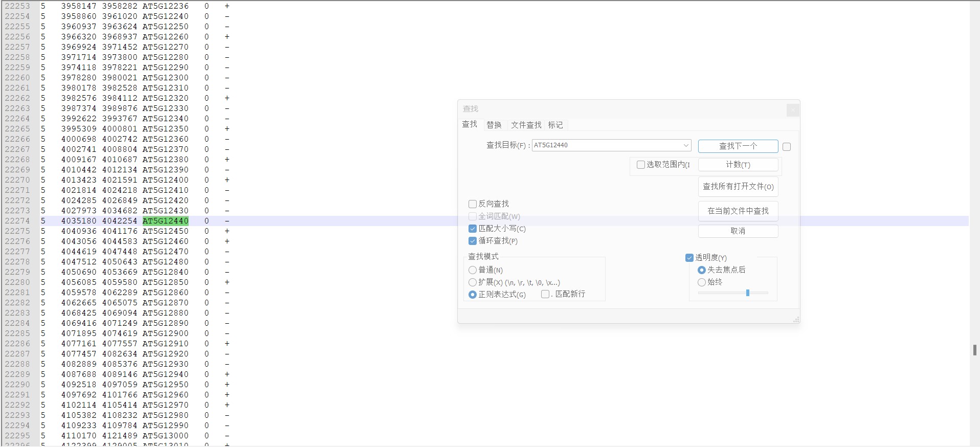Screen dimensions: 980x447
Task: Click line number 22253 in the margin
Action: pos(17,6)
